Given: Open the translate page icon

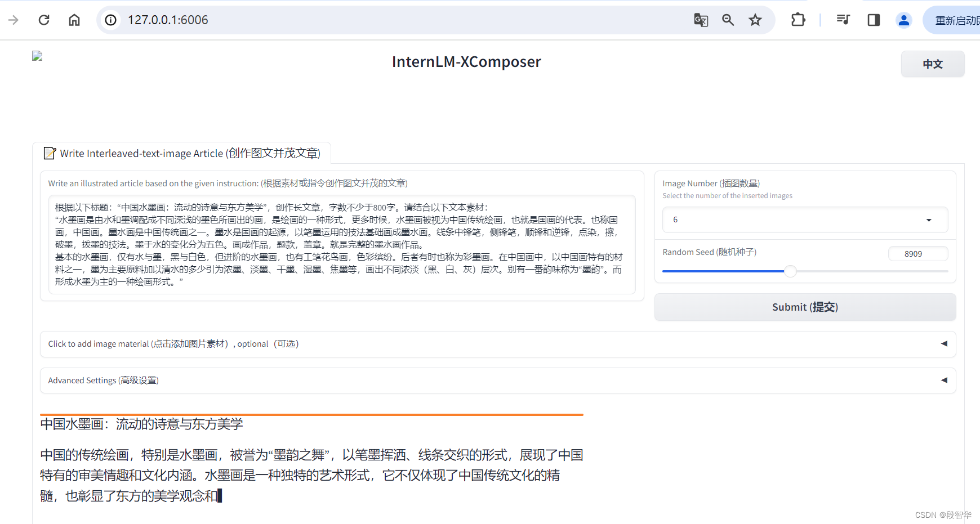Looking at the screenshot, I should pos(701,20).
